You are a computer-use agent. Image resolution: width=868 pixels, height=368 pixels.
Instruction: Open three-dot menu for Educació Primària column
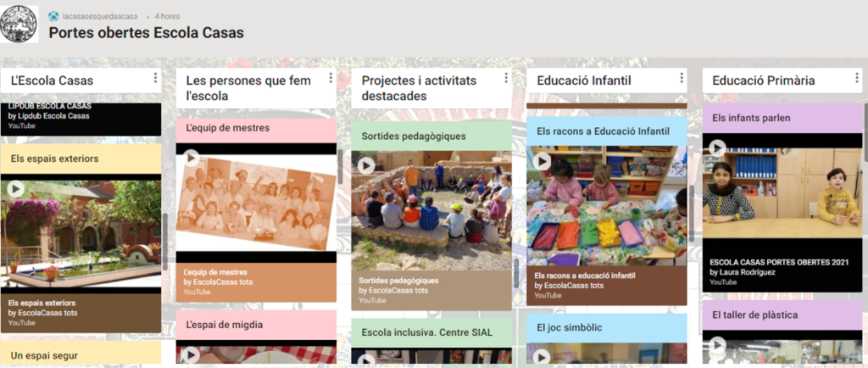point(856,79)
